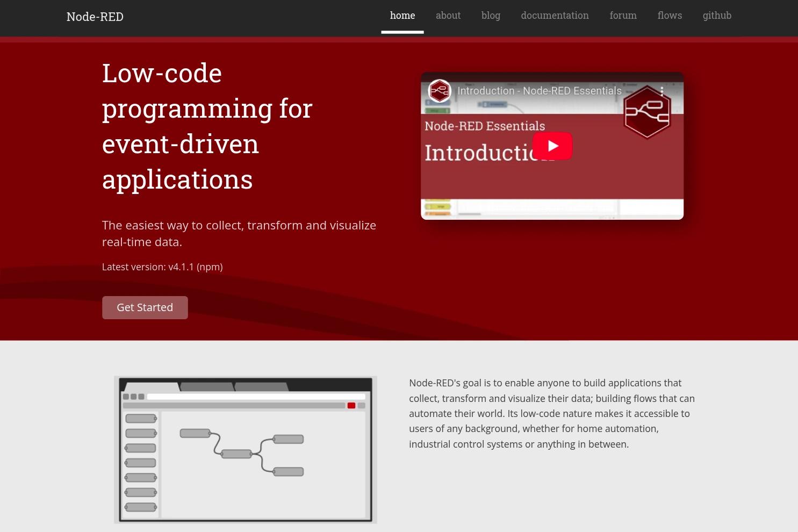Click the flow editor illustration image
Image resolution: width=798 pixels, height=532 pixels.
coord(246,450)
